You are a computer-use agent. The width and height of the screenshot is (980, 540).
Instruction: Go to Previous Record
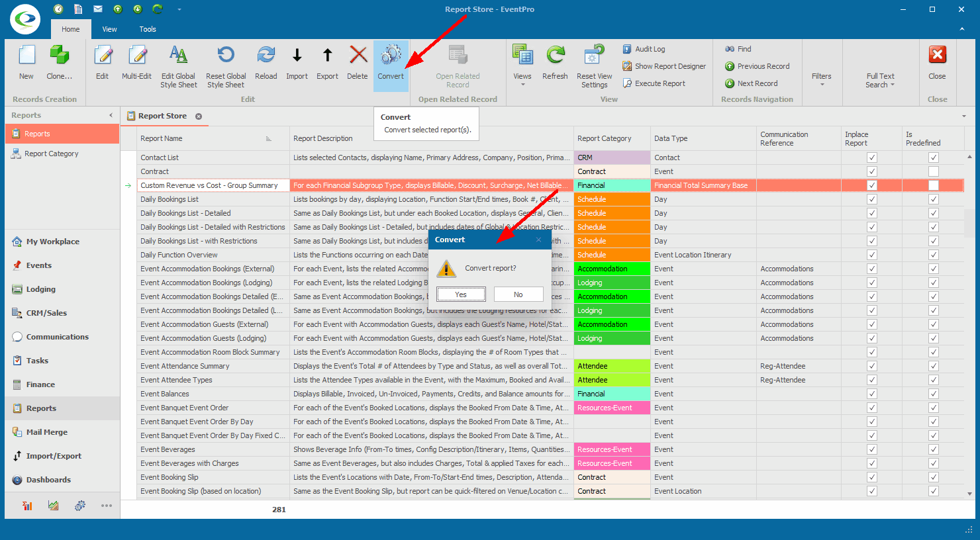point(757,66)
